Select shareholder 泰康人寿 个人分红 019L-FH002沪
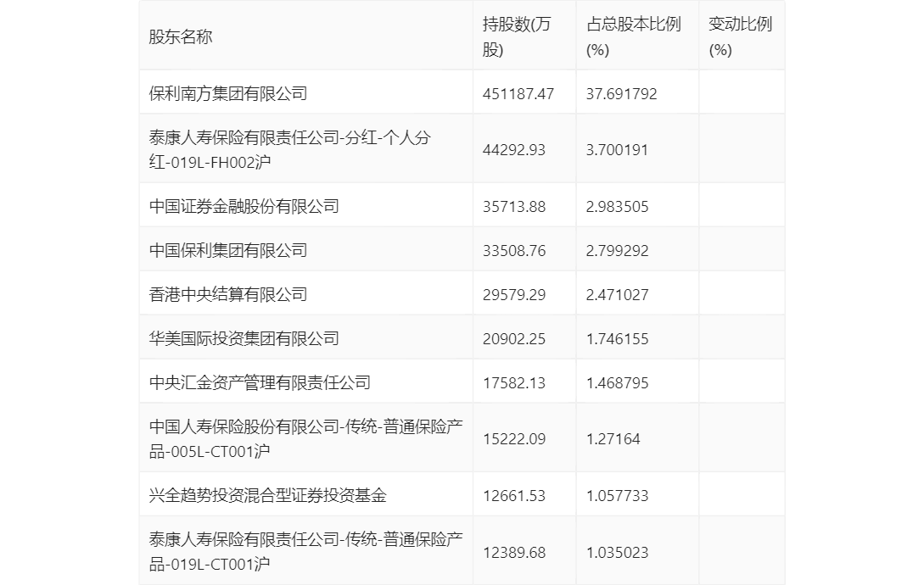 coord(290,149)
